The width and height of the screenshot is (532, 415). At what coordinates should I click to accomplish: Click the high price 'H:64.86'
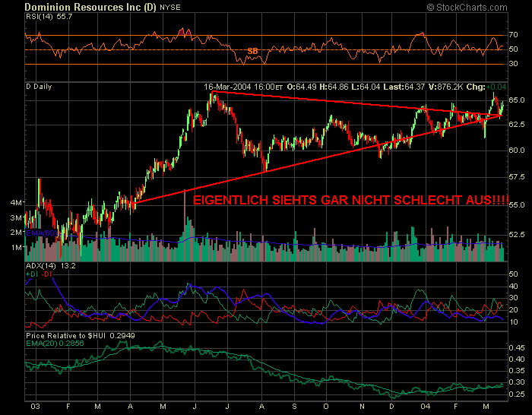(334, 87)
